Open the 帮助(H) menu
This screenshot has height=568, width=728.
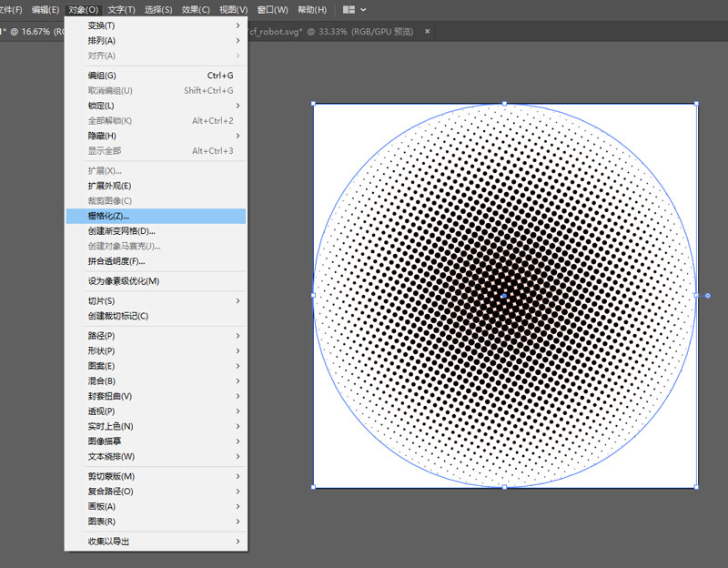[312, 10]
